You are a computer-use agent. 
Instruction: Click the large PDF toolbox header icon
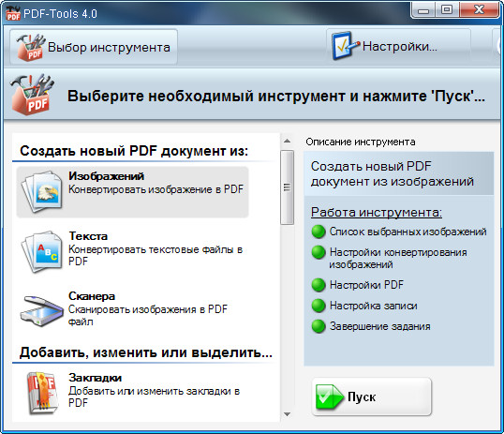[32, 95]
